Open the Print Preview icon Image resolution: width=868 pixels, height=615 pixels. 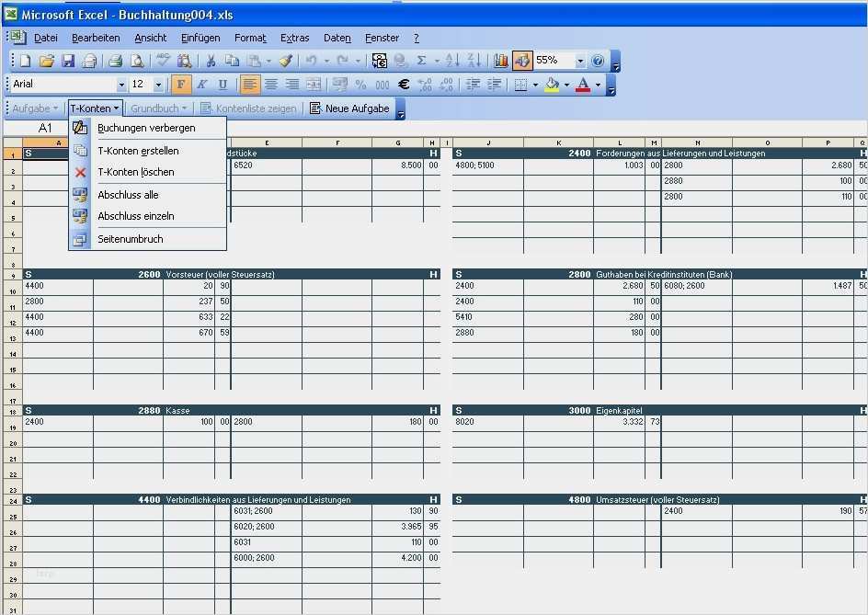click(137, 61)
